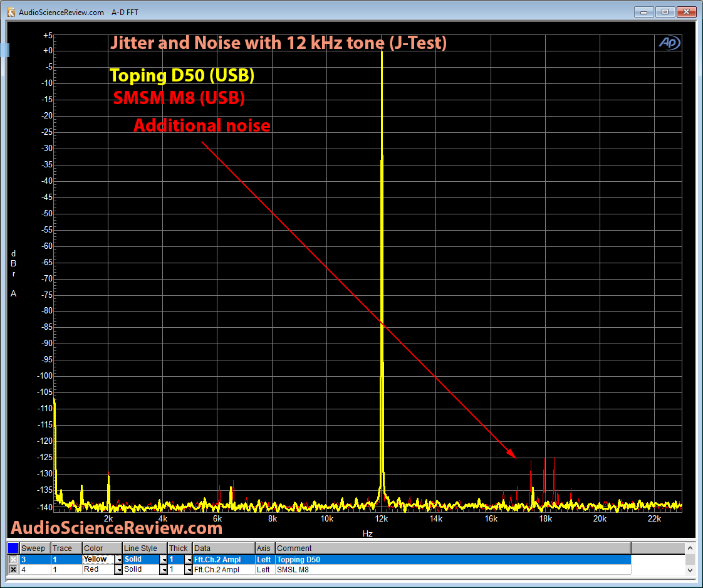Click the Line Style column header
The width and height of the screenshot is (703, 588).
pos(145,548)
